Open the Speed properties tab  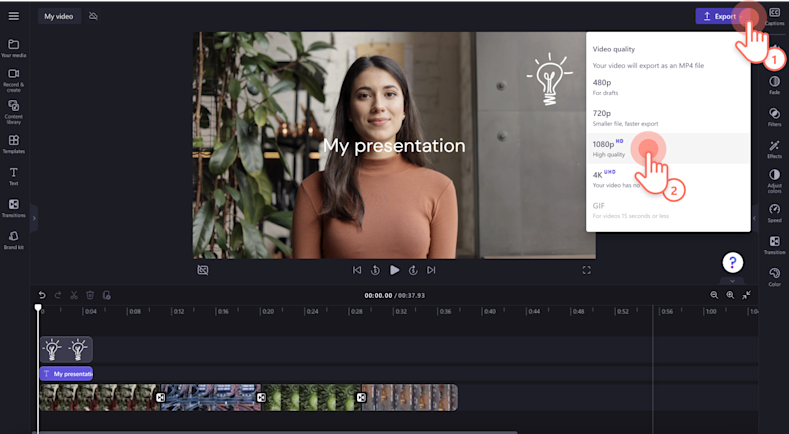774,213
